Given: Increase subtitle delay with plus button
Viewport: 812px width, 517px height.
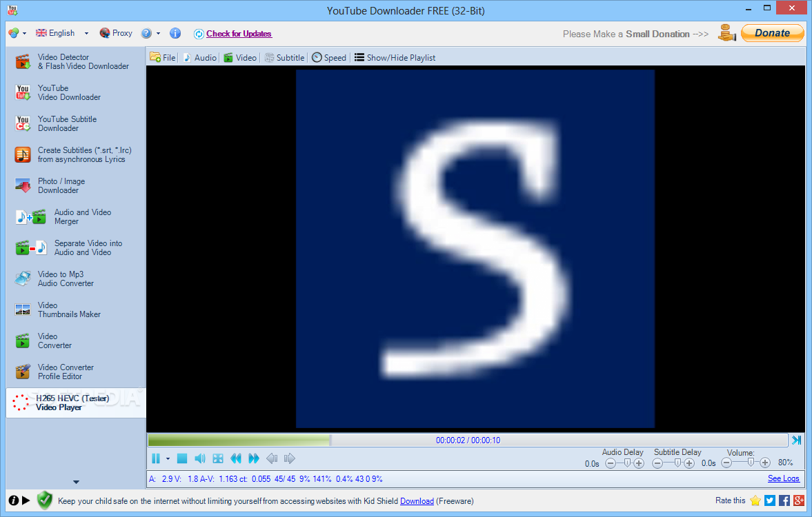Looking at the screenshot, I should point(689,463).
